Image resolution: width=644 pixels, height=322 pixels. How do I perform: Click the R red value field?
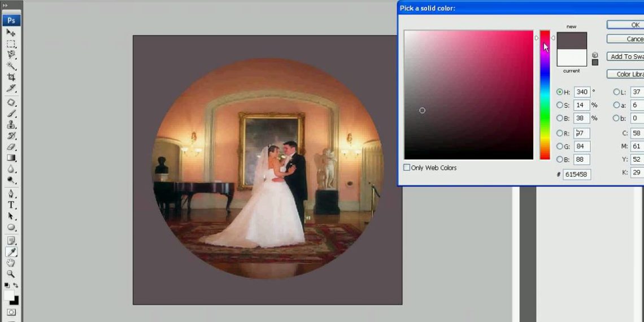click(x=582, y=133)
